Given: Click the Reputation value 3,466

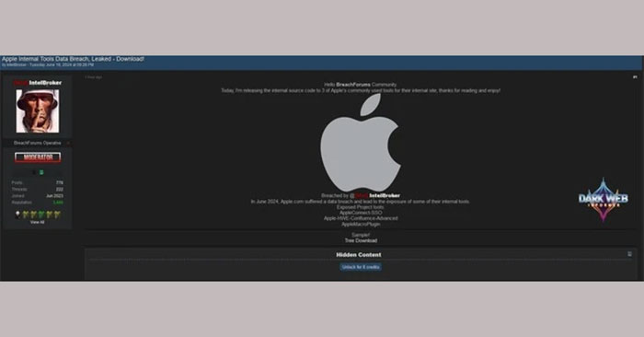Looking at the screenshot, I should tap(58, 203).
